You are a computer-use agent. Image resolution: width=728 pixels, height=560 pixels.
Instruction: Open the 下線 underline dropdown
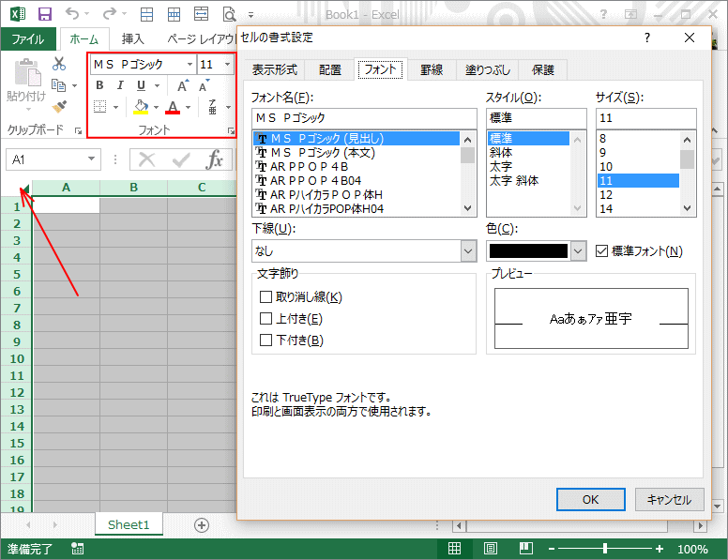tap(468, 251)
